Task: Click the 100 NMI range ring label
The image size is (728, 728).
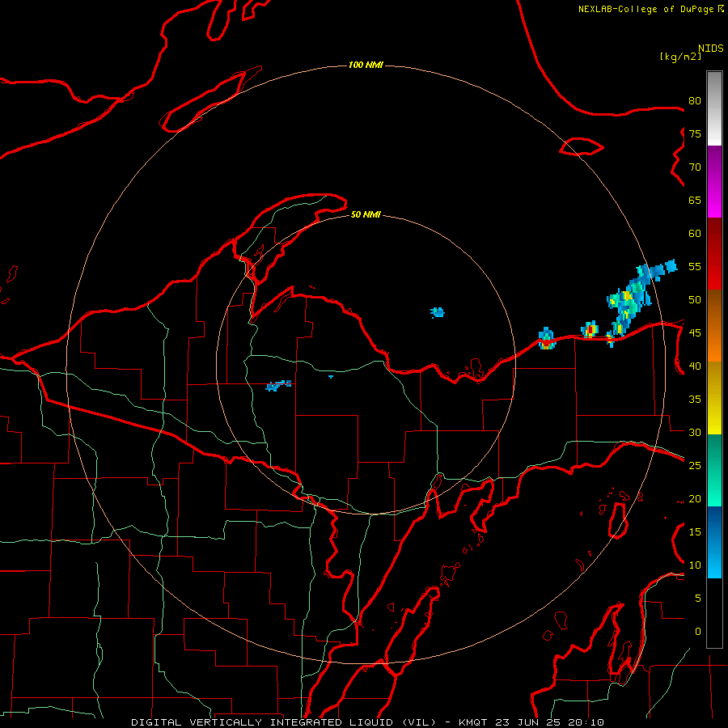Action: pyautogui.click(x=366, y=65)
